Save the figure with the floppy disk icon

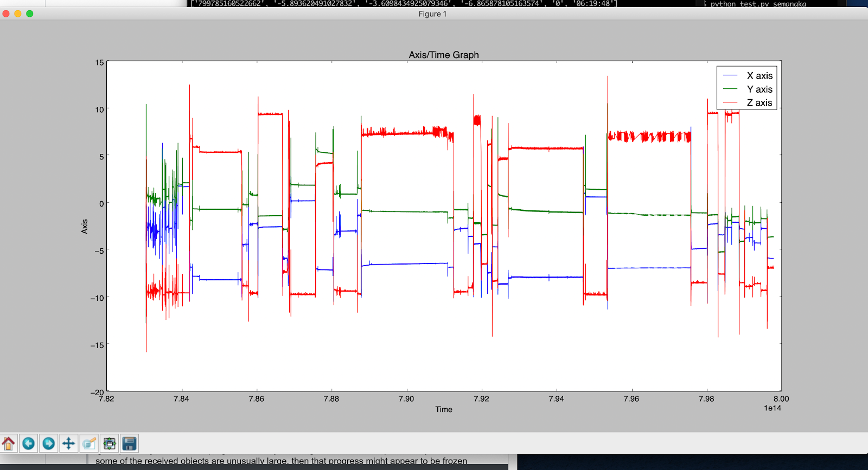coord(129,443)
